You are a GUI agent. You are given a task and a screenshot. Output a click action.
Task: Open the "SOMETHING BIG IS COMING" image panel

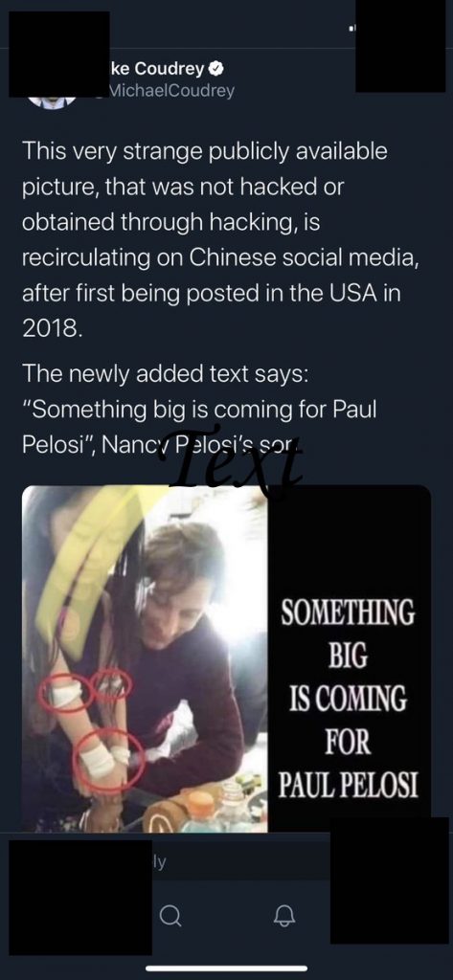click(x=350, y=658)
